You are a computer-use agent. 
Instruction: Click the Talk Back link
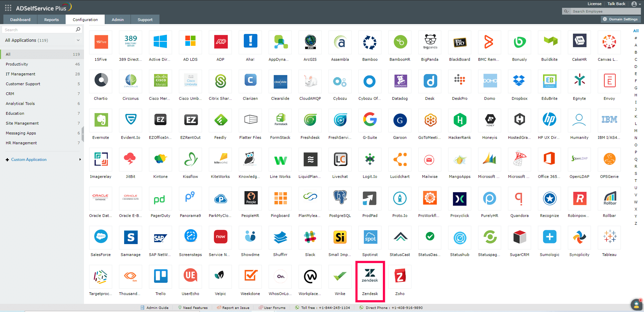616,4
